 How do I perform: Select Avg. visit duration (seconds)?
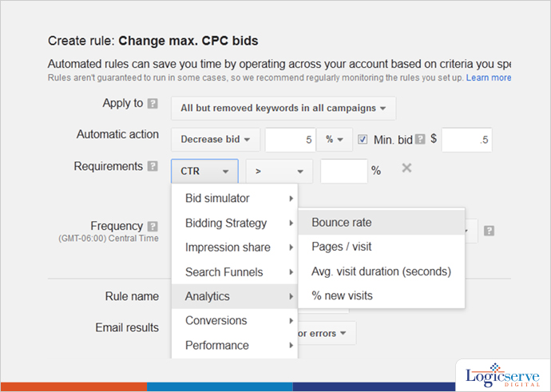pos(381,271)
